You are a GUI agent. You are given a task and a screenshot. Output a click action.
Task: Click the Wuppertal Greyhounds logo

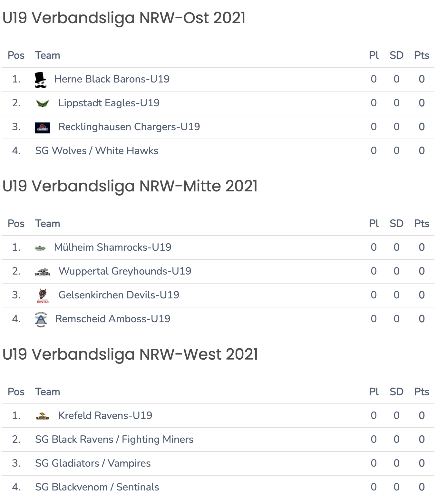coord(43,272)
